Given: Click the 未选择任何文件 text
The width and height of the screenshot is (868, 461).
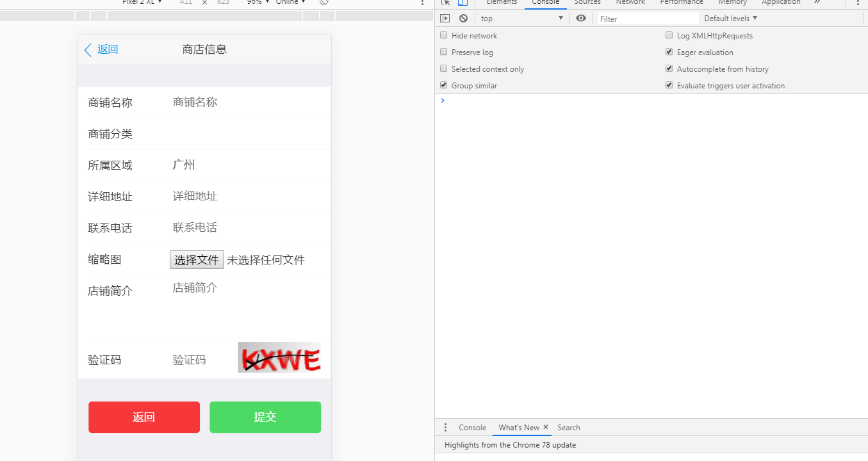Looking at the screenshot, I should [x=266, y=260].
